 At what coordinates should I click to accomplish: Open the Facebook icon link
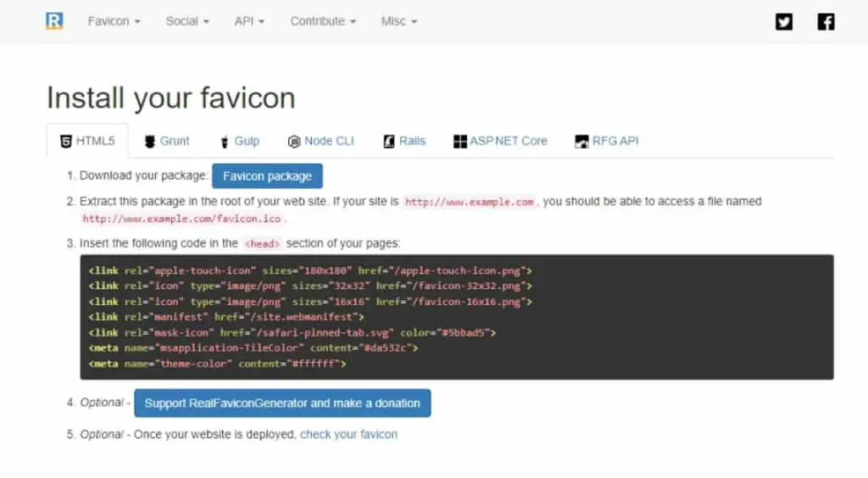(826, 21)
